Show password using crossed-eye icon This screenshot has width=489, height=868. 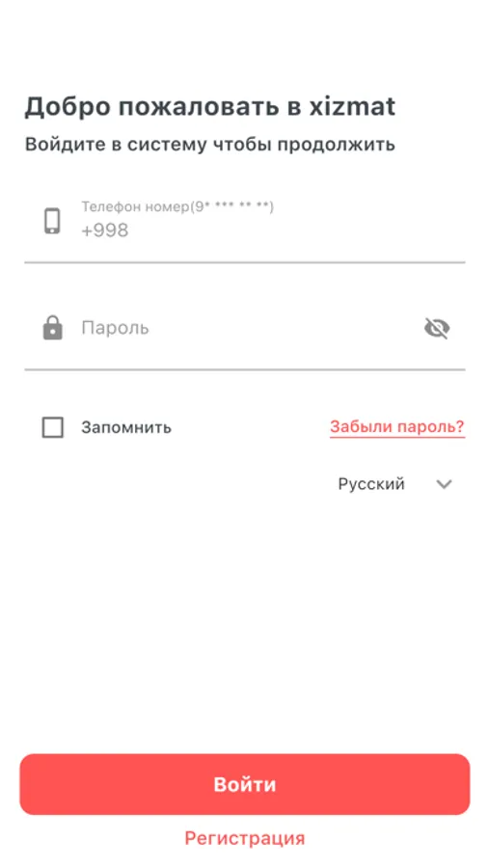(x=437, y=328)
